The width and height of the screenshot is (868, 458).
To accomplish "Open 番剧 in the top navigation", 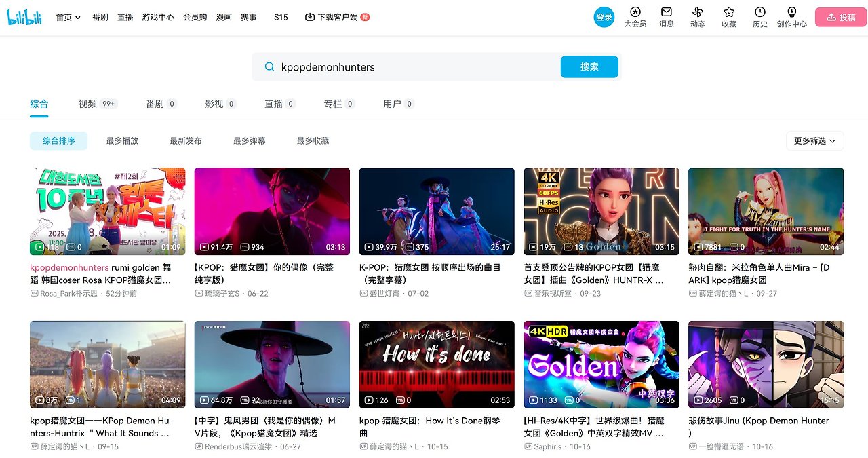I will [100, 17].
